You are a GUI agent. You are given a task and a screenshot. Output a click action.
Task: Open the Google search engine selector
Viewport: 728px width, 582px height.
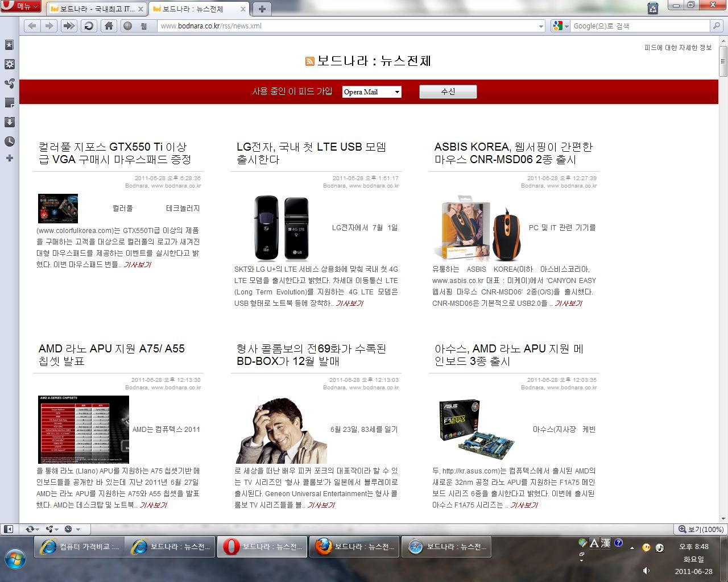[x=560, y=26]
